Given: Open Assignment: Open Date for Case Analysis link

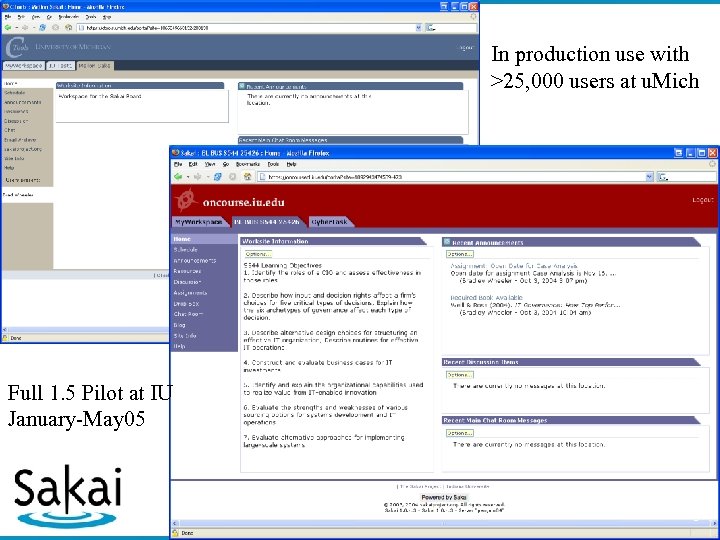Looking at the screenshot, I should pos(514,266).
